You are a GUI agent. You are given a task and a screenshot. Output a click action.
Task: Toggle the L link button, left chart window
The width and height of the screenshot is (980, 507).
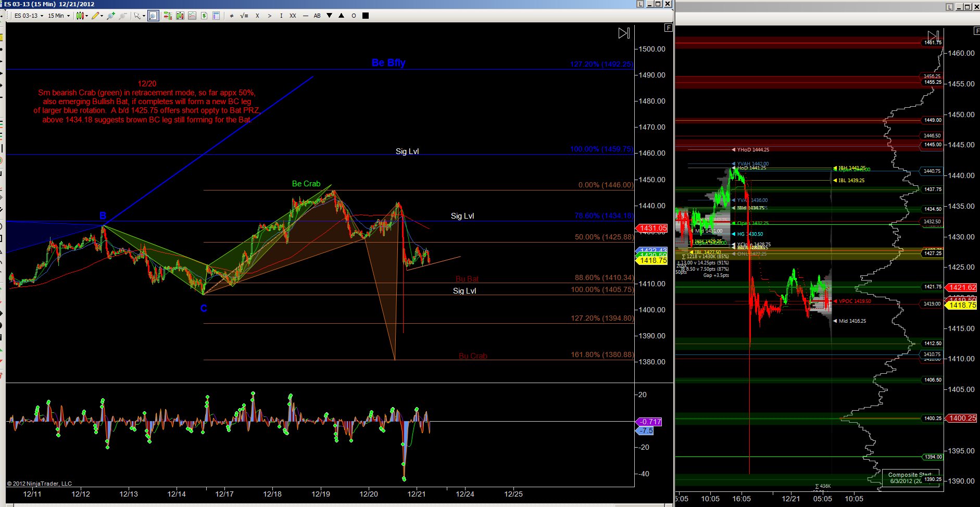click(x=640, y=4)
